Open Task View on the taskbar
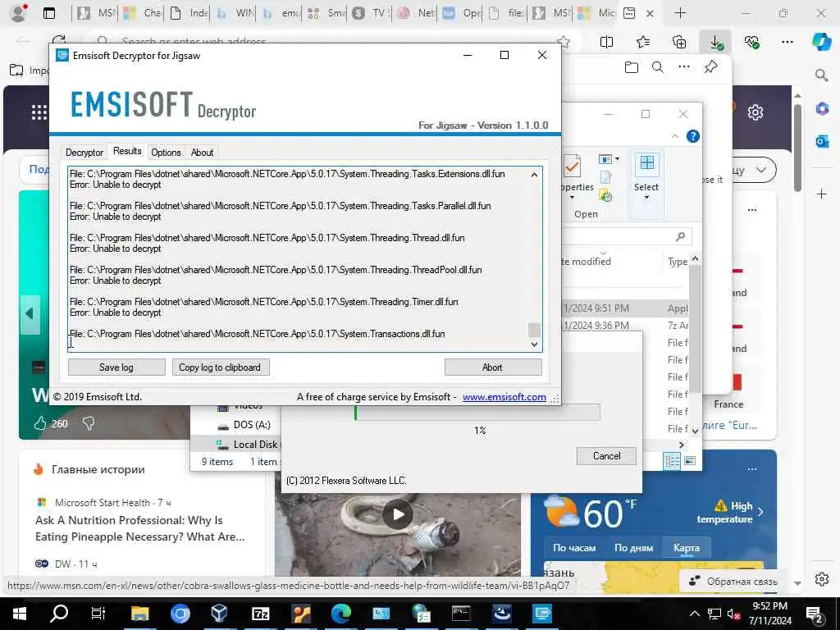The image size is (840, 630). coord(98,614)
